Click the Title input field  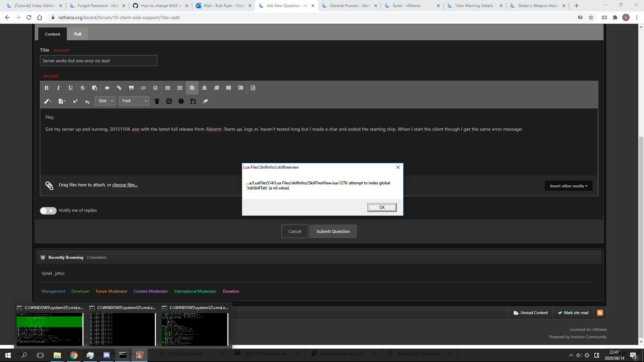98,60
